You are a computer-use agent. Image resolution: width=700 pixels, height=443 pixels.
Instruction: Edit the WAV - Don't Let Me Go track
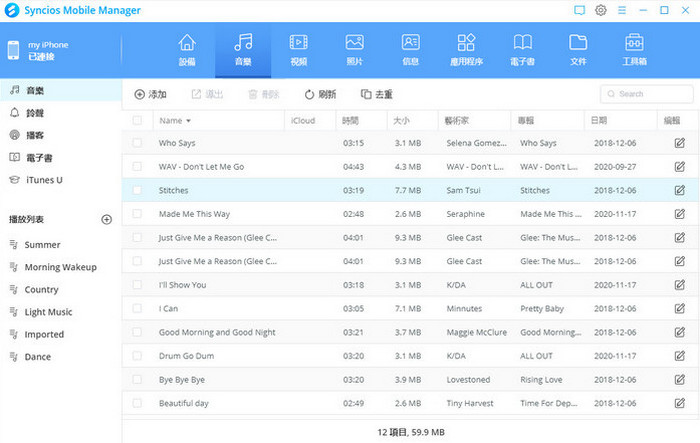[679, 167]
